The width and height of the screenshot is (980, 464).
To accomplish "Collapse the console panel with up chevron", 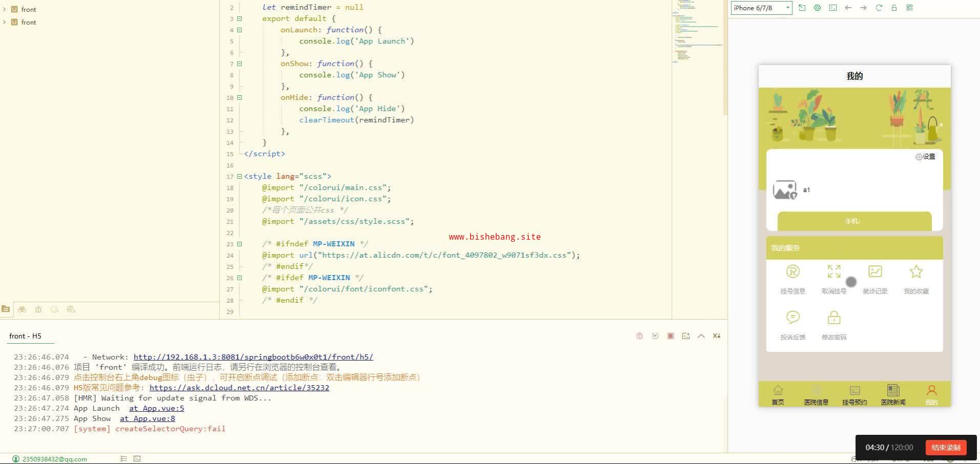I will point(701,336).
